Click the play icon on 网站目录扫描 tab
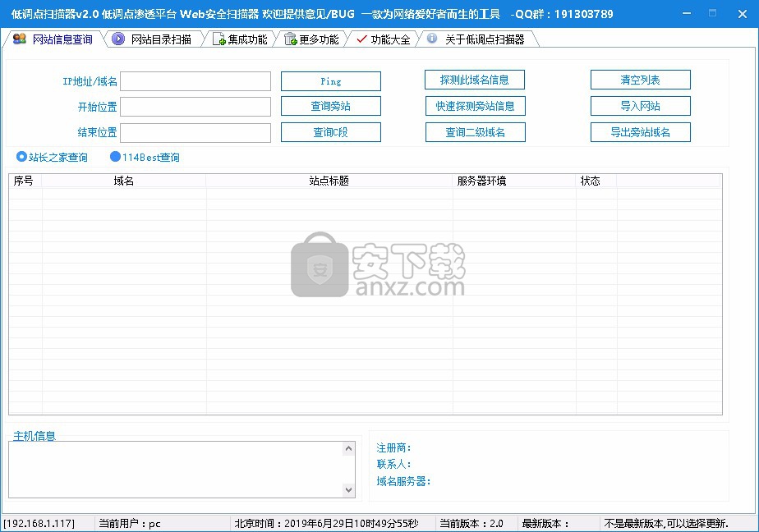The width and height of the screenshot is (759, 532). coord(118,39)
